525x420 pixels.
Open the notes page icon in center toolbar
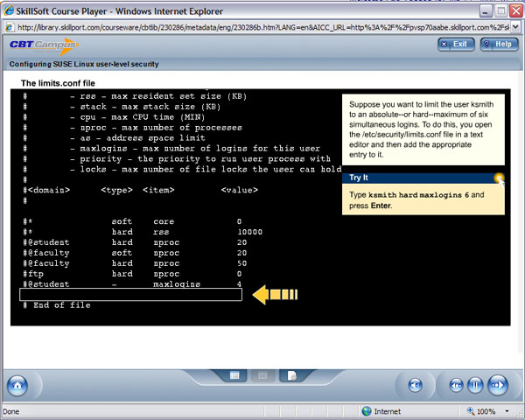tap(293, 375)
